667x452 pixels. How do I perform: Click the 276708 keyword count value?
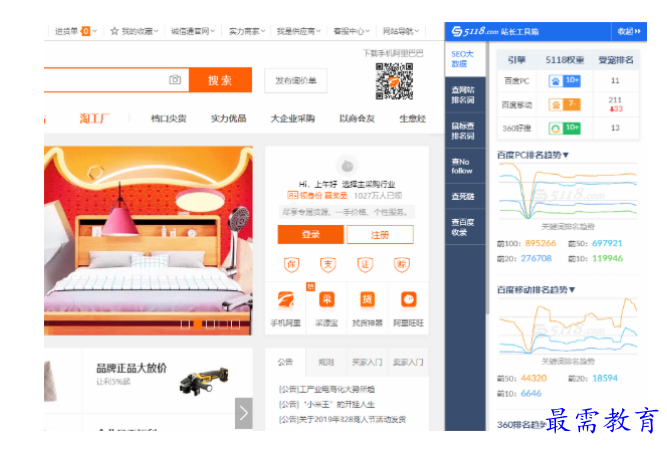coord(536,259)
